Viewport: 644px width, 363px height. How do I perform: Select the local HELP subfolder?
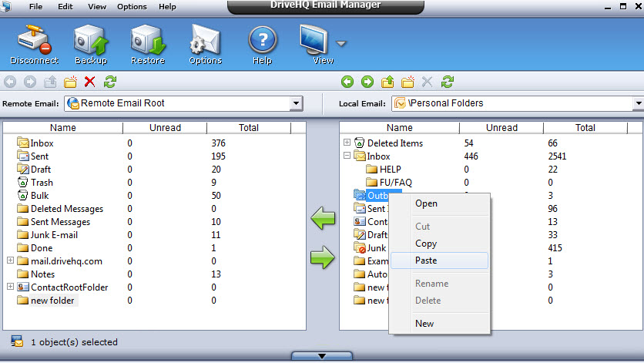click(383, 170)
